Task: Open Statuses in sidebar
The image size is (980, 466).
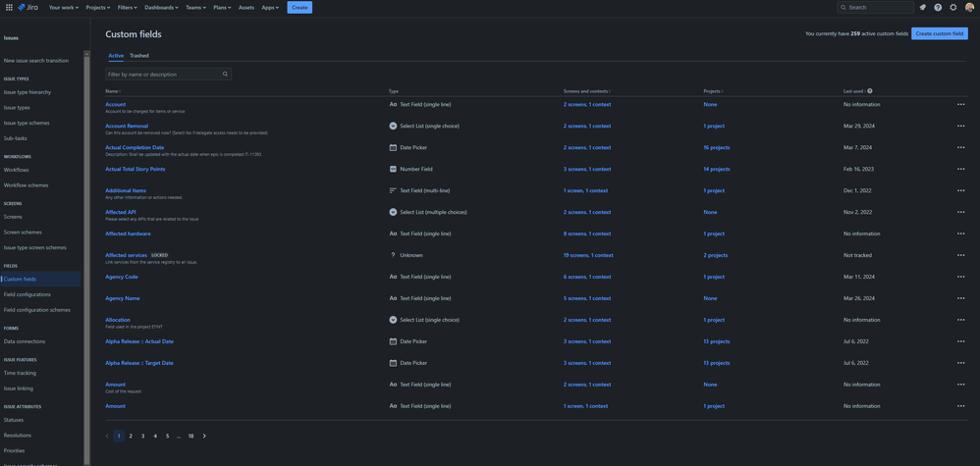Action: [x=13, y=420]
